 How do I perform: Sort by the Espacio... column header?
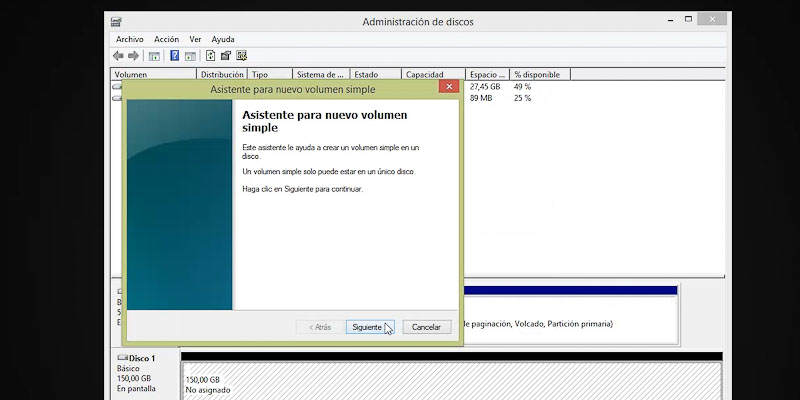488,74
